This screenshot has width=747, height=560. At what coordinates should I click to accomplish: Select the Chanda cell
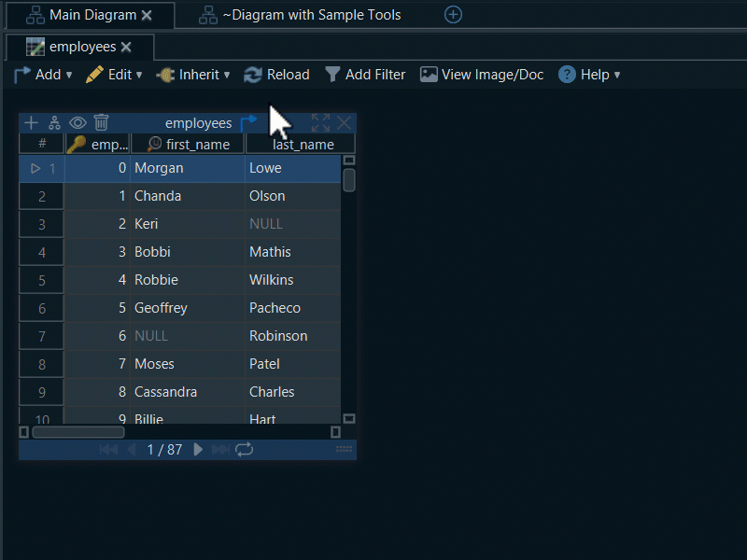(188, 196)
